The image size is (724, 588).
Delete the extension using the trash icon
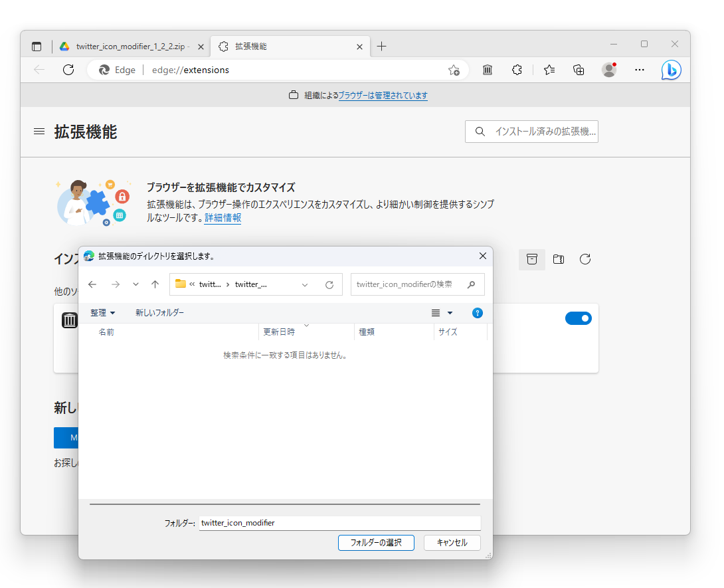[69, 320]
